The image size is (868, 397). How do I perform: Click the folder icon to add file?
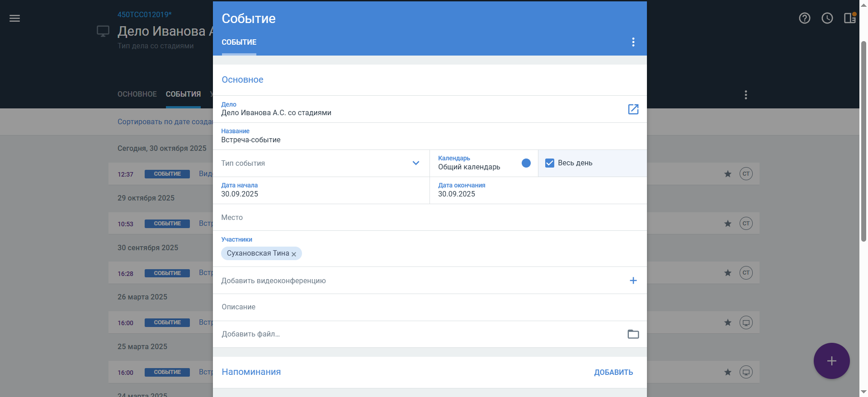click(633, 334)
